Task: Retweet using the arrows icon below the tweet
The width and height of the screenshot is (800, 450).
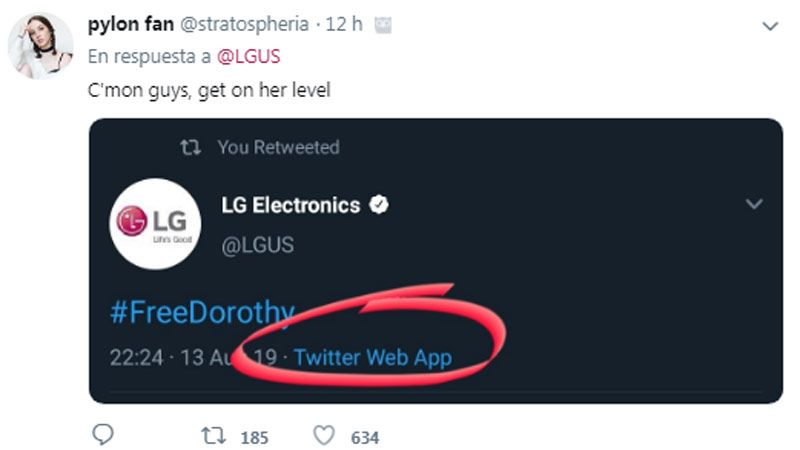Action: (x=213, y=435)
